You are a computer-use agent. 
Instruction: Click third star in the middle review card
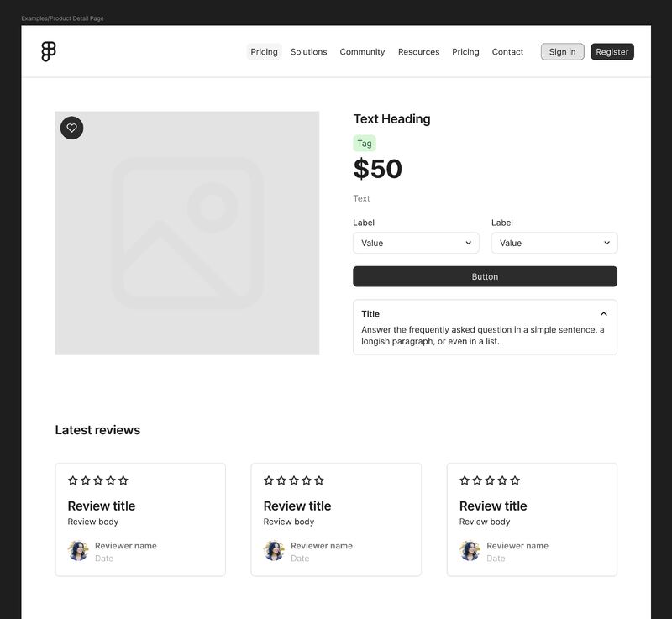click(x=293, y=480)
